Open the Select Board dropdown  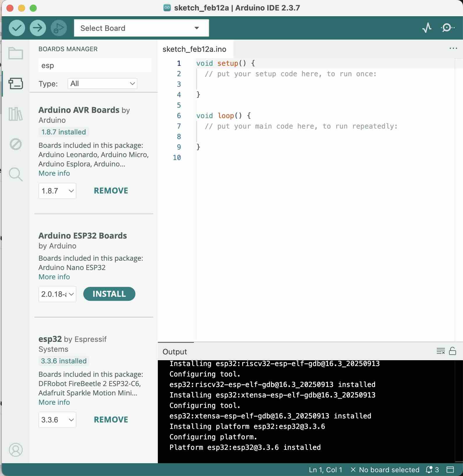(142, 28)
